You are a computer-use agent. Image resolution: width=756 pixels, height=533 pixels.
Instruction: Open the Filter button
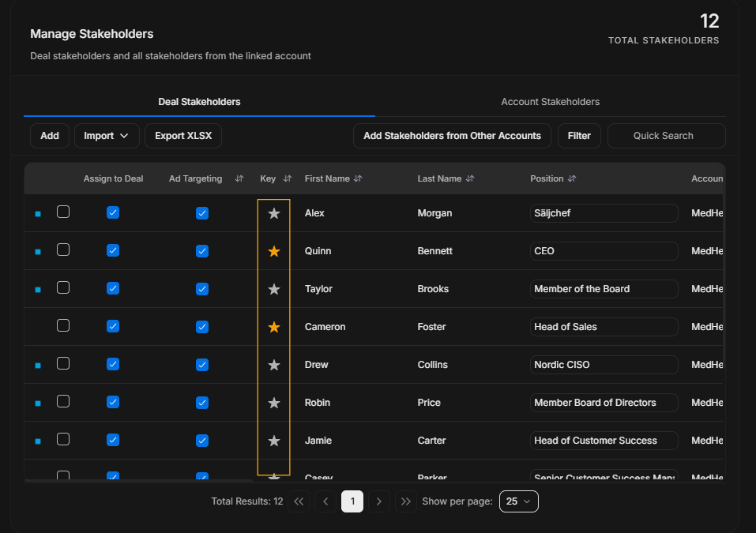(x=579, y=136)
